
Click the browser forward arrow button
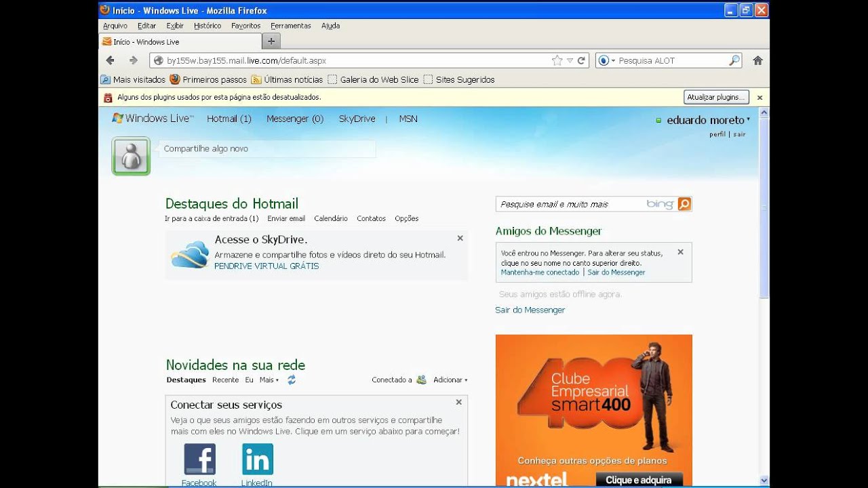tap(133, 60)
